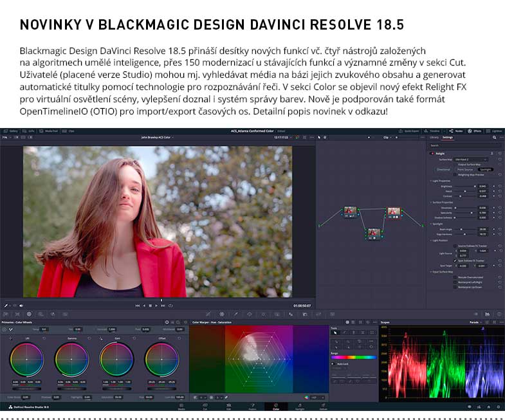
Task: Enable Rescale Oversaturated checkbox
Action: point(455,277)
